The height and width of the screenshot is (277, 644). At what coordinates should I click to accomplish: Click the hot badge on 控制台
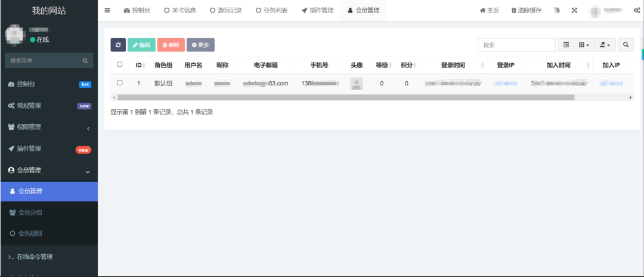[x=85, y=84]
